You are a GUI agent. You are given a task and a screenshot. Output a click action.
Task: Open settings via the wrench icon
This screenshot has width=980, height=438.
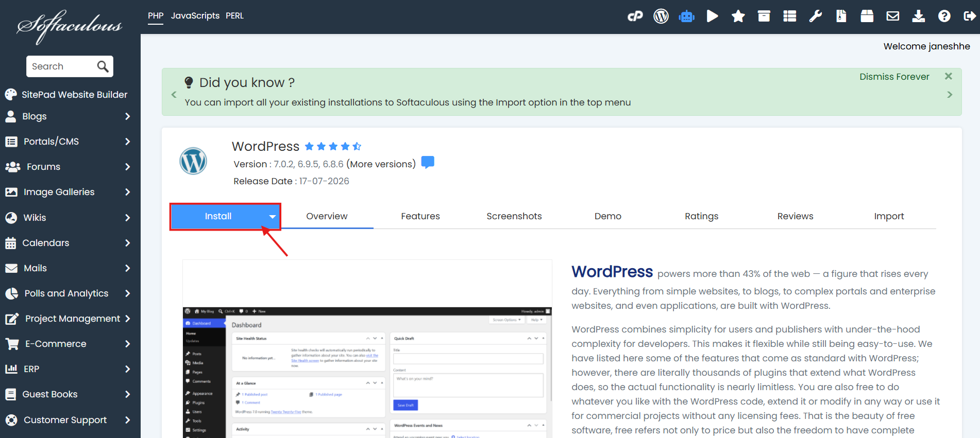pos(816,16)
